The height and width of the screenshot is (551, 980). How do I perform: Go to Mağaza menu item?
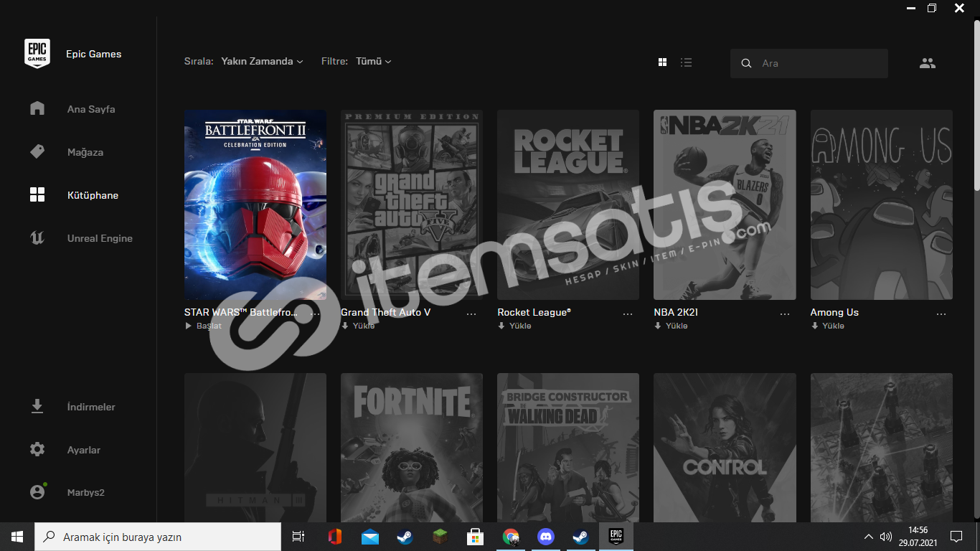[x=85, y=152]
